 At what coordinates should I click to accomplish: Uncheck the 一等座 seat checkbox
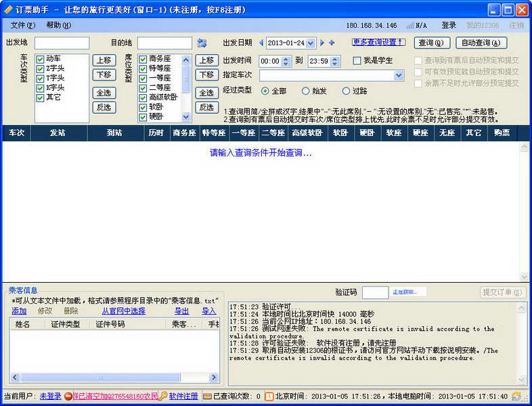pyautogui.click(x=143, y=78)
